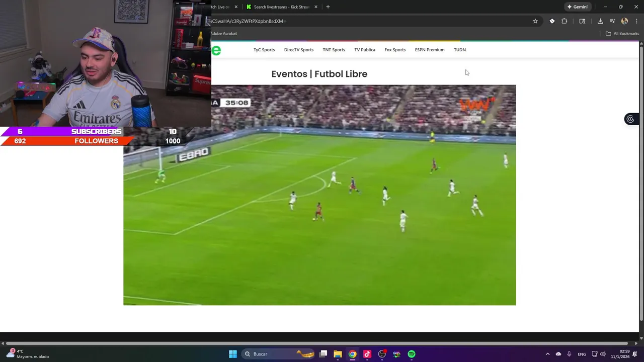Close the Search livestreams Kick tab
This screenshot has height=362, width=644.
tap(316, 7)
